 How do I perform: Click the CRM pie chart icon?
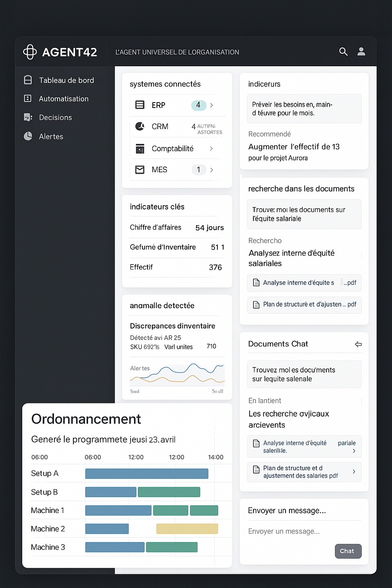(140, 126)
